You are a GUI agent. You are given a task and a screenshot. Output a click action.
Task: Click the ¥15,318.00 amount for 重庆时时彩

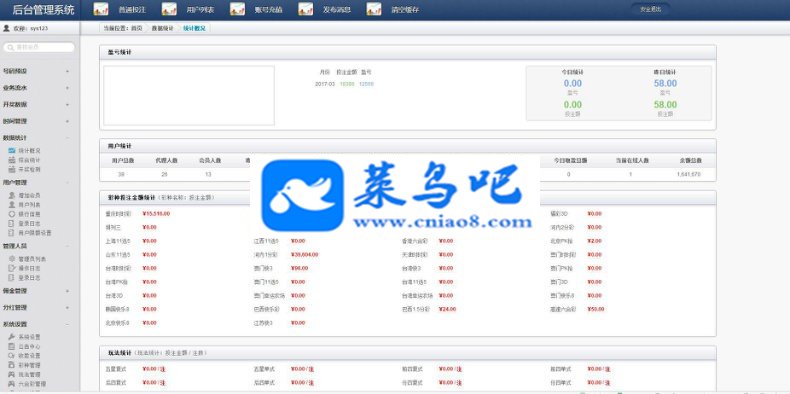point(156,214)
